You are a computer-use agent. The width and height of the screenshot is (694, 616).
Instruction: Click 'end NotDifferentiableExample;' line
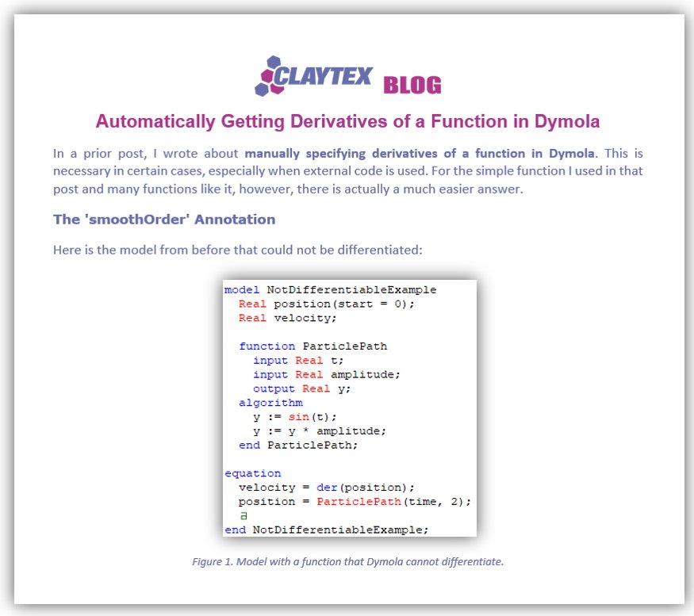(327, 530)
